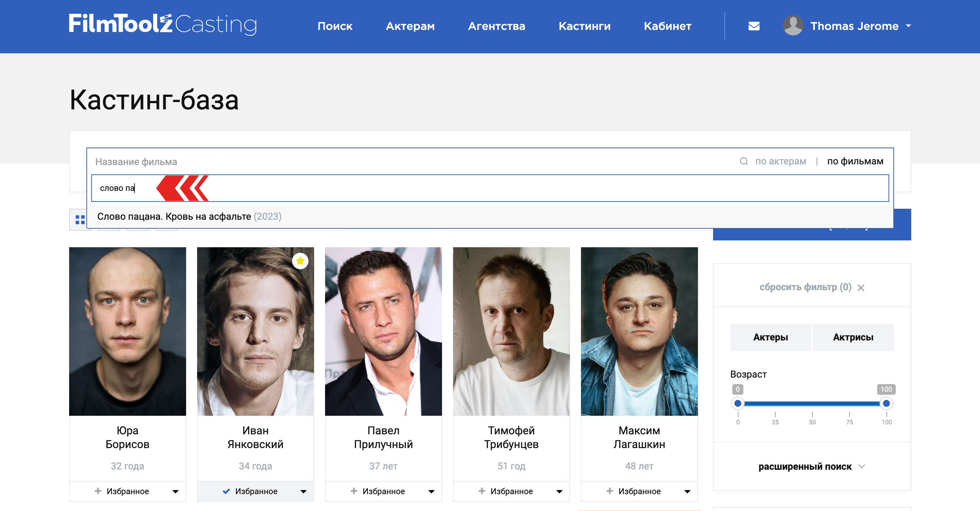Open Павел Прилучный's photo

pyautogui.click(x=383, y=331)
